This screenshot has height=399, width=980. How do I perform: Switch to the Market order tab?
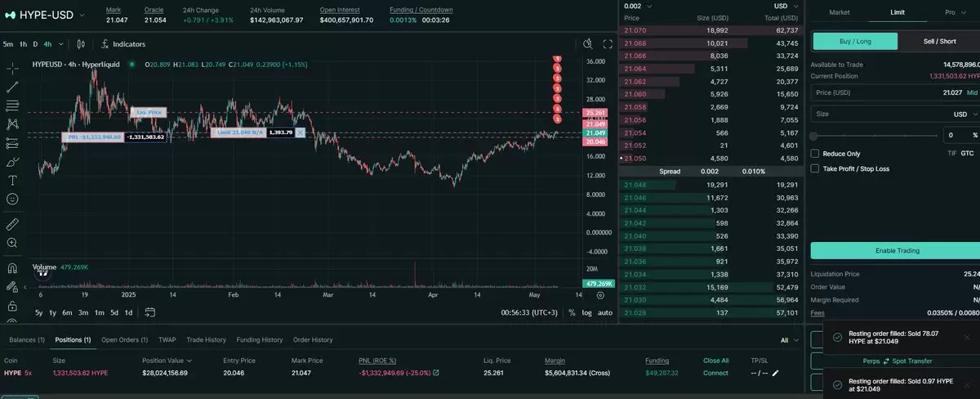pos(840,12)
